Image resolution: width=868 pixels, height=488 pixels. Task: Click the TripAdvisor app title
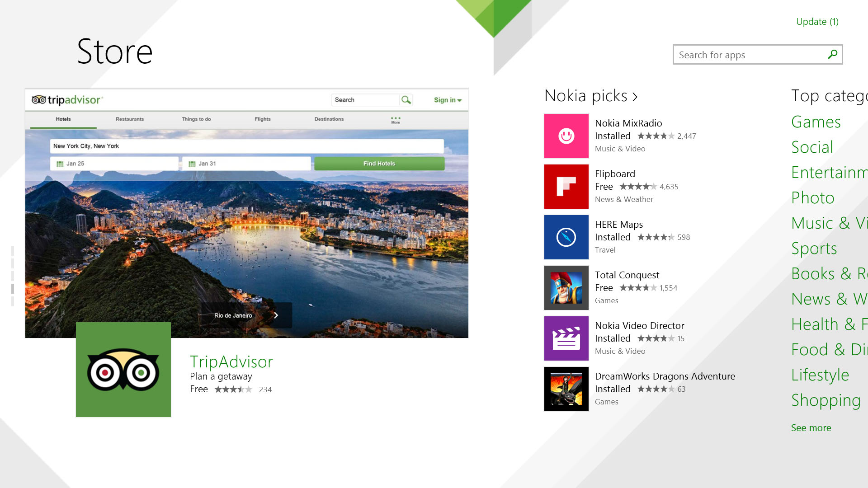pos(231,362)
